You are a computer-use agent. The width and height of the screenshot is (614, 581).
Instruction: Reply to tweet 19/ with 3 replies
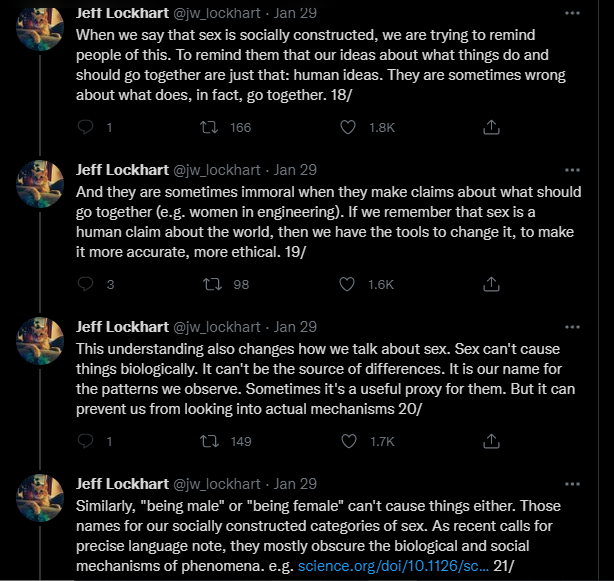coord(85,284)
